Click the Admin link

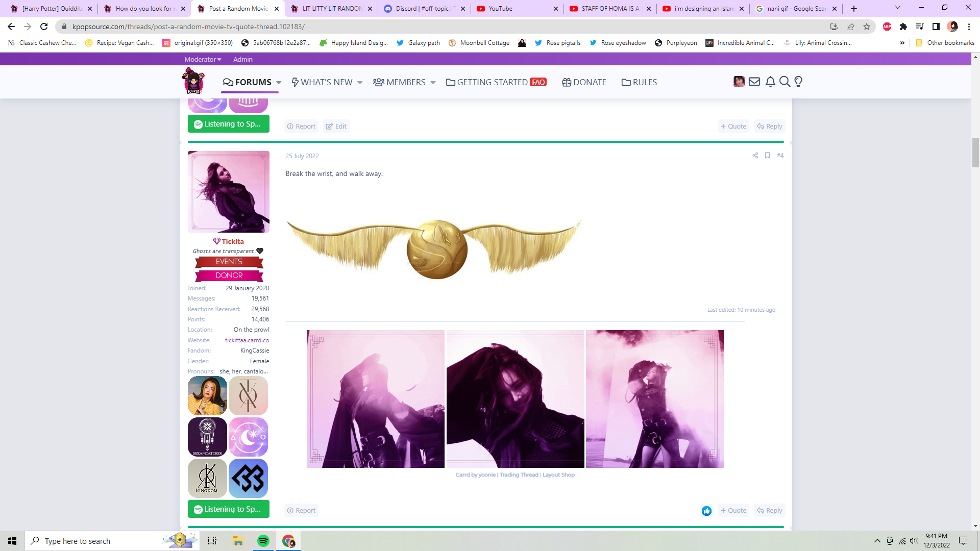pyautogui.click(x=243, y=59)
